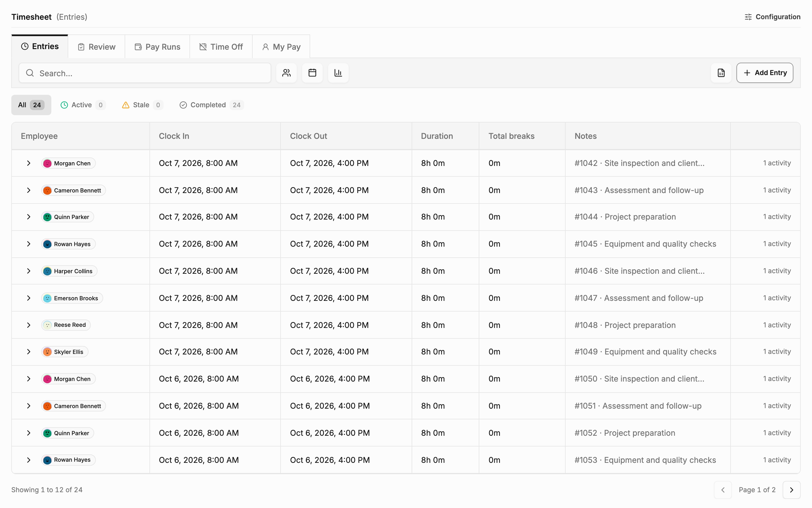Select the Entries tab
The image size is (812, 508).
point(39,46)
